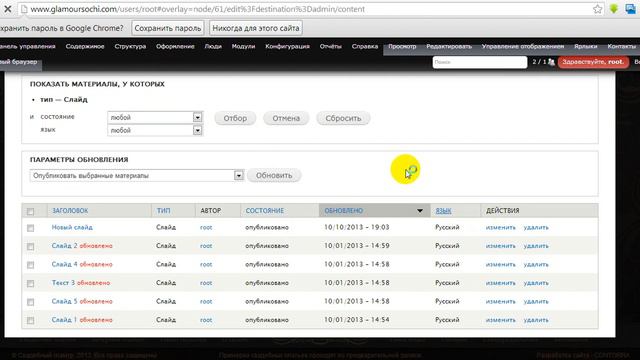Screen dimensions: 640x360
Task: Open the Содержимое admin menu
Action: point(85,47)
